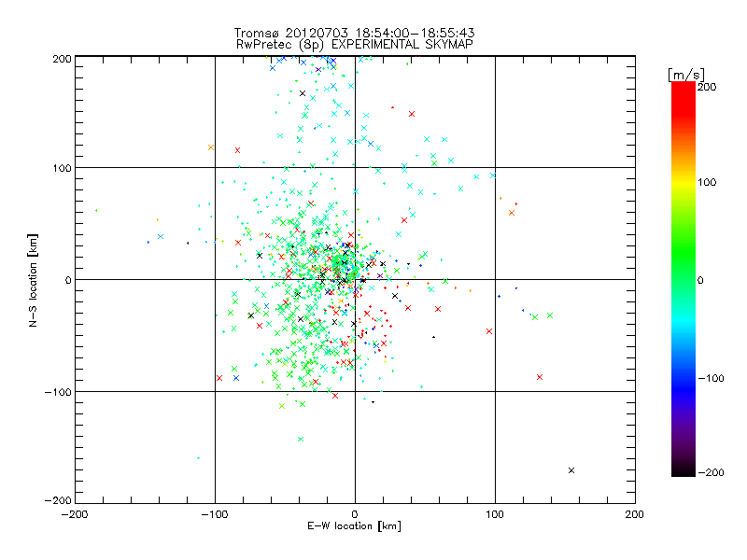Click the x-axis tick label '-200'
The height and width of the screenshot is (560, 747).
(75, 514)
